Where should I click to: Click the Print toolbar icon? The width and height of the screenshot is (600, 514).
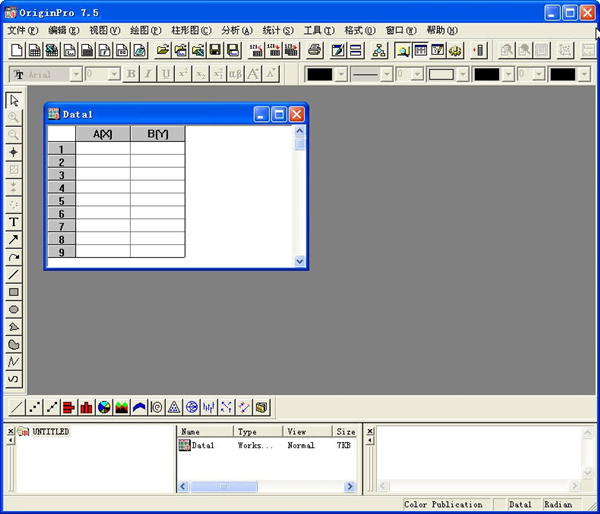pos(315,50)
